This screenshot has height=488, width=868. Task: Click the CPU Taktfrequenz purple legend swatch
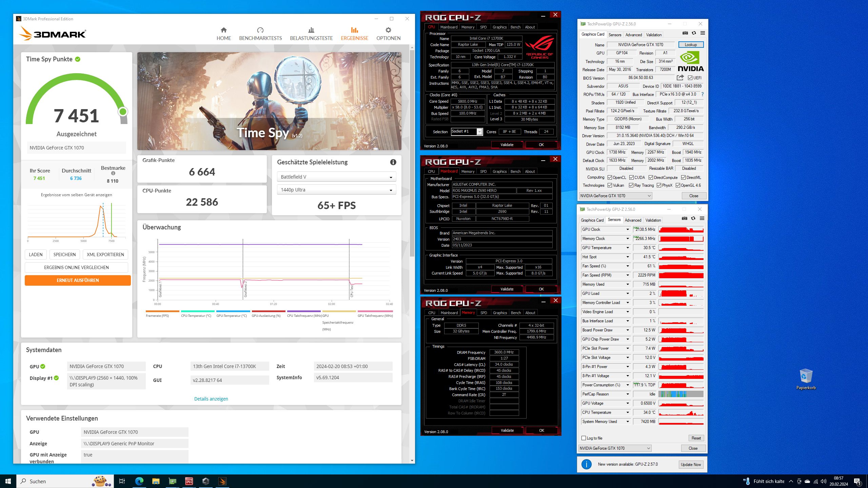[304, 311]
